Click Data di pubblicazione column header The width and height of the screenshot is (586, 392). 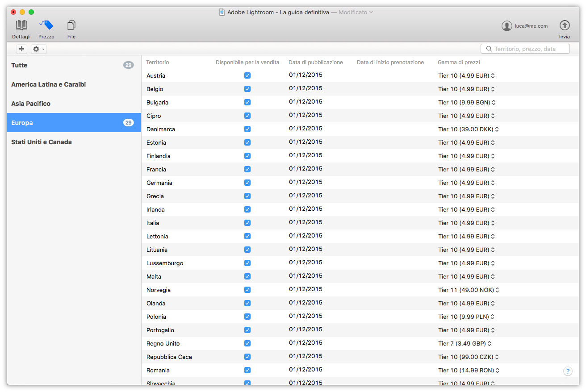(x=316, y=63)
